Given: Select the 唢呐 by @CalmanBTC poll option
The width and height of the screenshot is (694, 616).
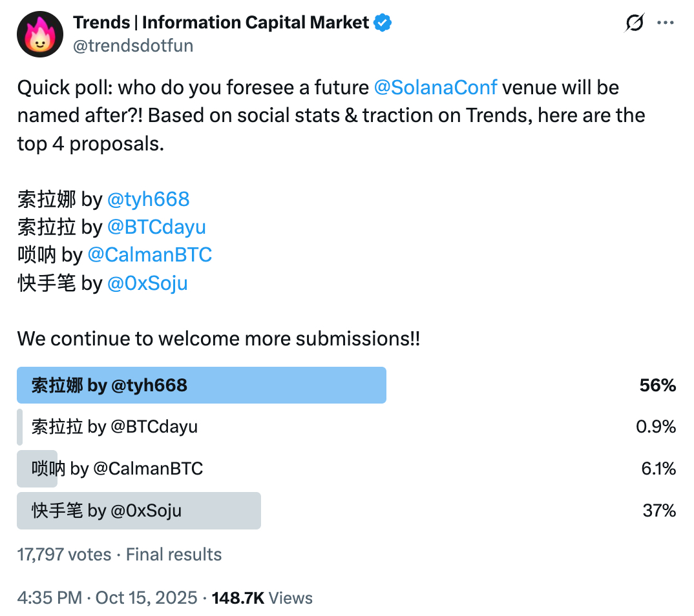Looking at the screenshot, I should click(117, 468).
